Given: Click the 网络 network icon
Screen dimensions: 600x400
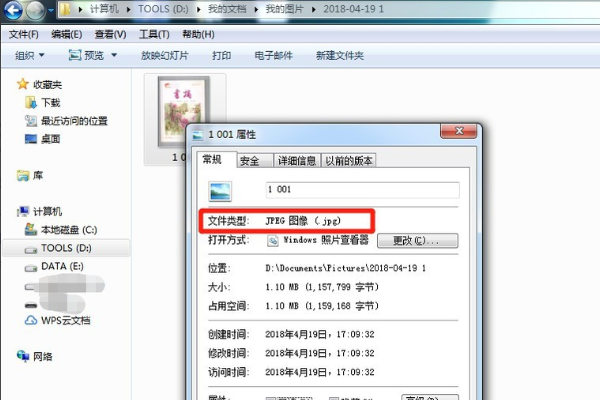Looking at the screenshot, I should pyautogui.click(x=23, y=356).
